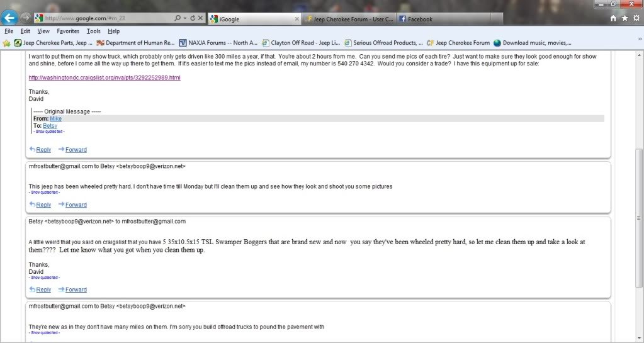The height and width of the screenshot is (343, 644).
Task: Open the washingtondc craigslist link
Action: coord(105,77)
